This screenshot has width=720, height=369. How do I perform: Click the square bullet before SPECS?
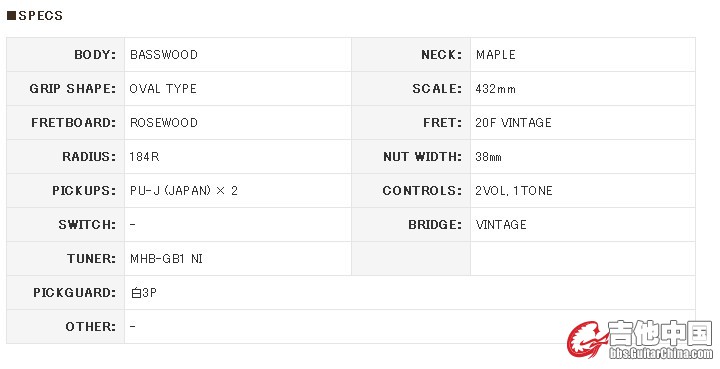click(11, 16)
